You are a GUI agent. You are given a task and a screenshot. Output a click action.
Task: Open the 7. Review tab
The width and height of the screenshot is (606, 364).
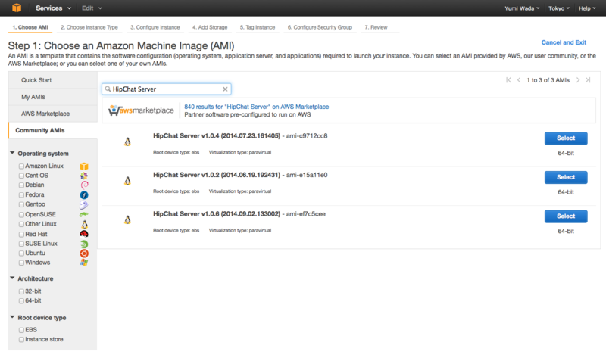pos(376,27)
